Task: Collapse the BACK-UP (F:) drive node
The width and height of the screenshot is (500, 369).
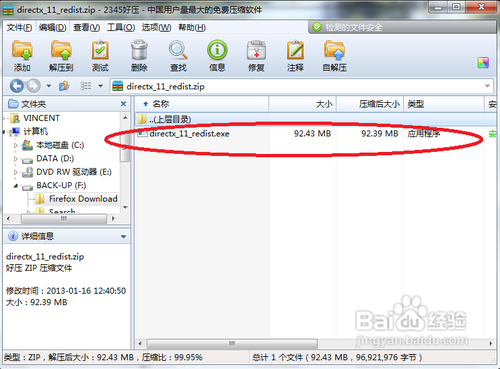Action: [16, 186]
